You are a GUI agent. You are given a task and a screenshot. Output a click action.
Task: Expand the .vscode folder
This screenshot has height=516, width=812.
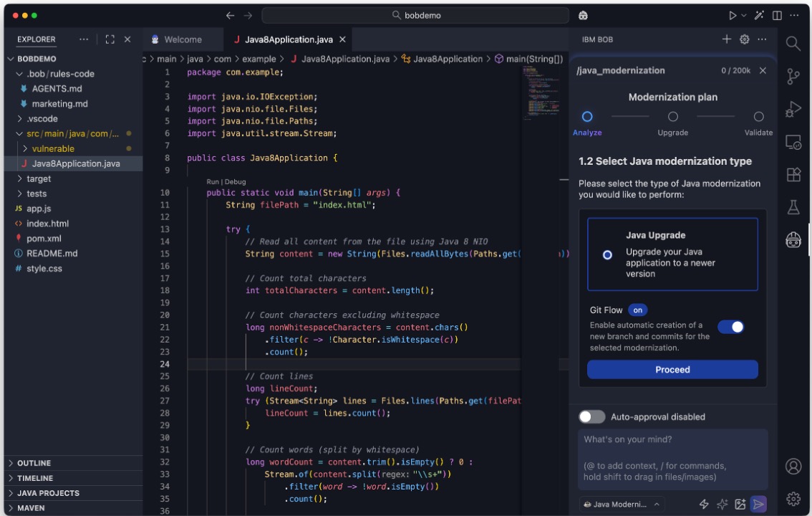[x=19, y=119]
